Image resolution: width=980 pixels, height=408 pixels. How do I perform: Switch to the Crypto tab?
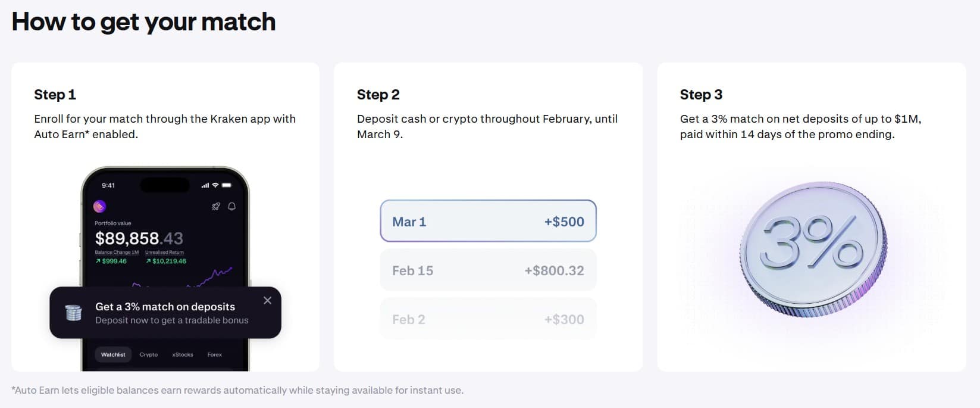pyautogui.click(x=148, y=354)
